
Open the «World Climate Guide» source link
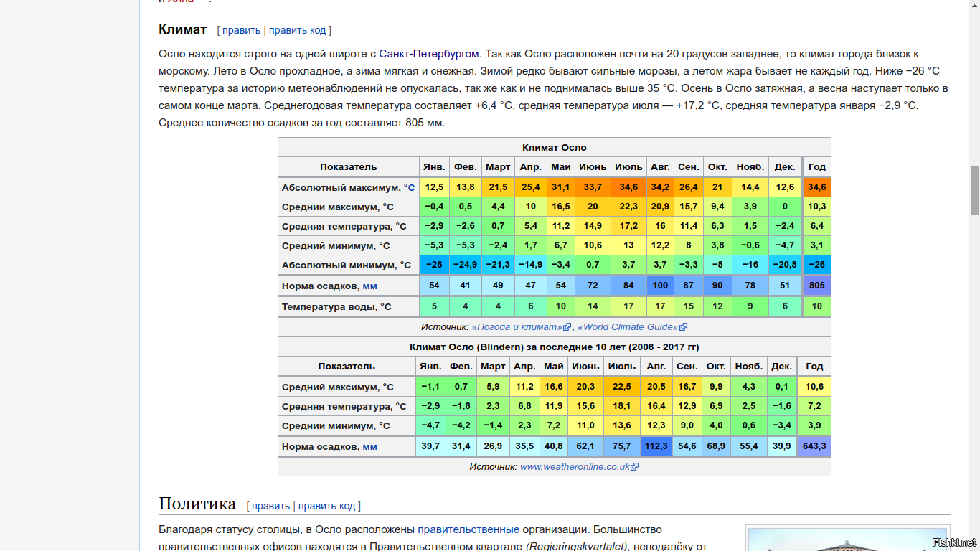[x=628, y=327]
